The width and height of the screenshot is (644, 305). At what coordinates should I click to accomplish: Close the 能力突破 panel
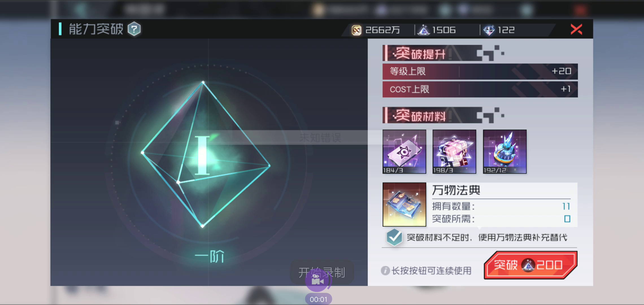pos(576,29)
